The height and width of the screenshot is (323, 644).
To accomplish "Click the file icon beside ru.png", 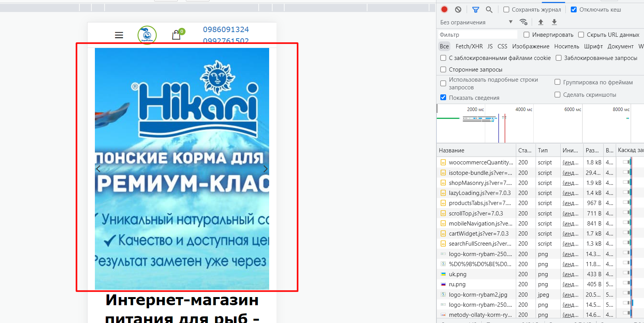I will coord(443,284).
